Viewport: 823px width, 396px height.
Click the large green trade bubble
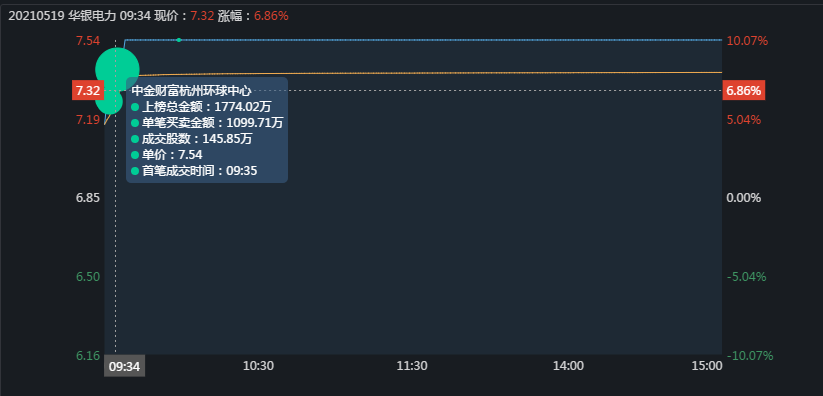pos(117,69)
